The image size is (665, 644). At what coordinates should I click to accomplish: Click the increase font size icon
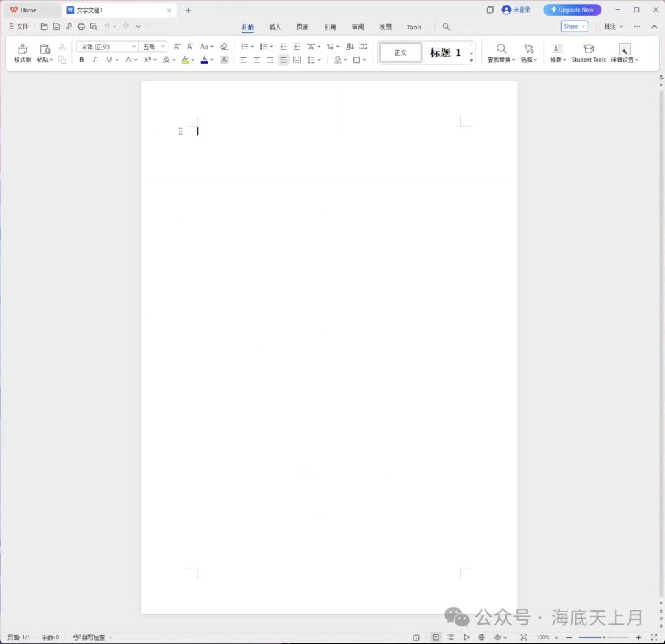tap(177, 47)
